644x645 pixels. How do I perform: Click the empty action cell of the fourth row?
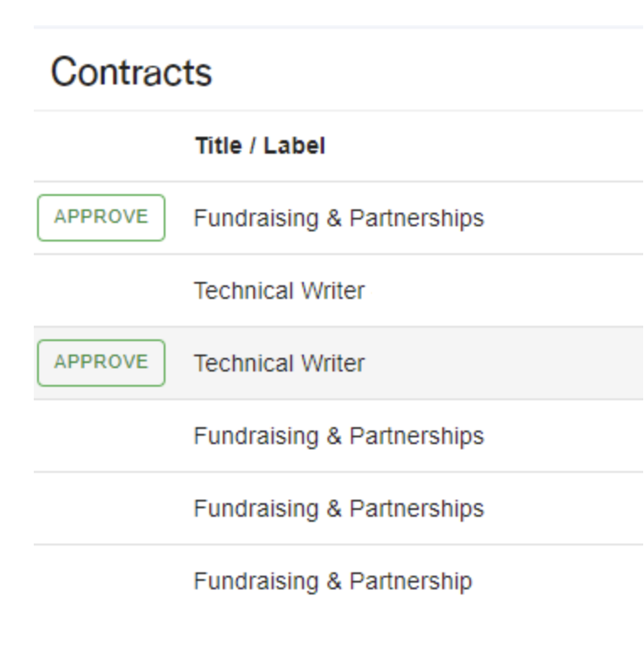click(x=101, y=436)
